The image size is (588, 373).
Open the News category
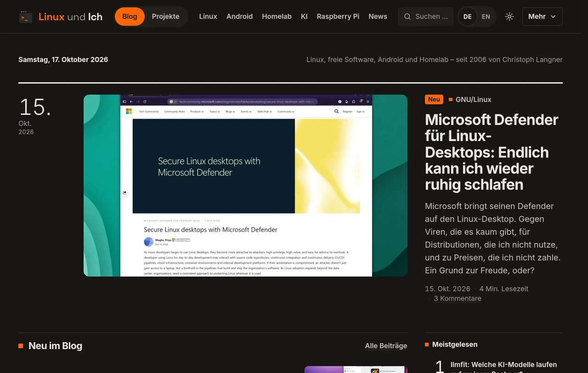(378, 17)
